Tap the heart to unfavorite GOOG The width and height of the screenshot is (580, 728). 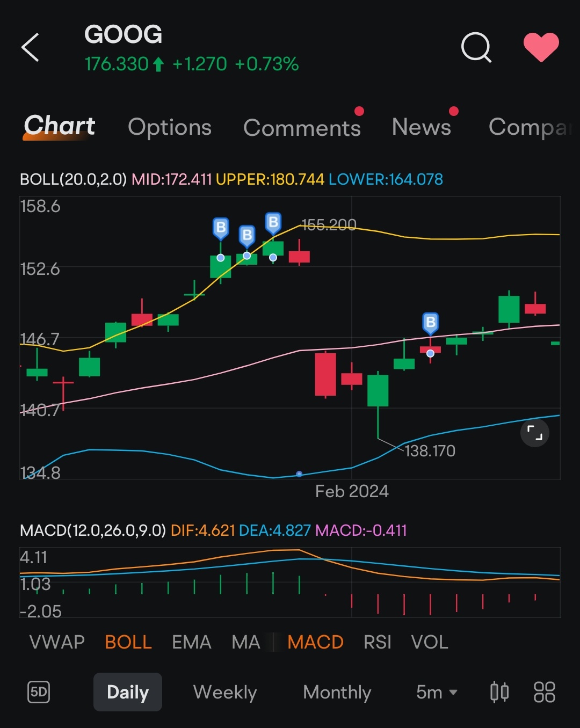coord(541,47)
